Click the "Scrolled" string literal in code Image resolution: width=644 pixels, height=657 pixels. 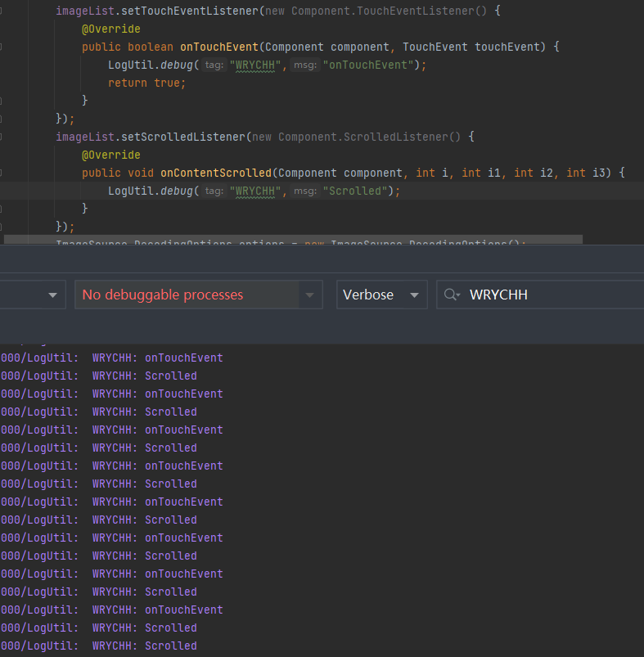[355, 191]
